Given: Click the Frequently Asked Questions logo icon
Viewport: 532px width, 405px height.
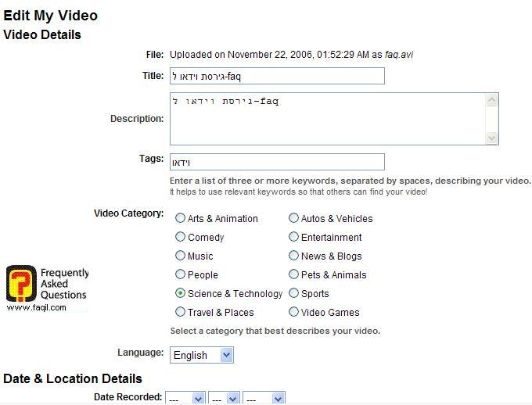Looking at the screenshot, I should [x=21, y=284].
